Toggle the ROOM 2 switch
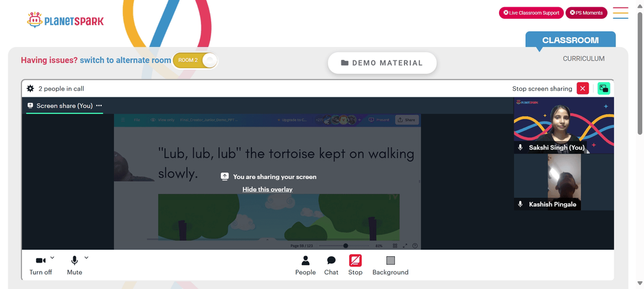 195,61
